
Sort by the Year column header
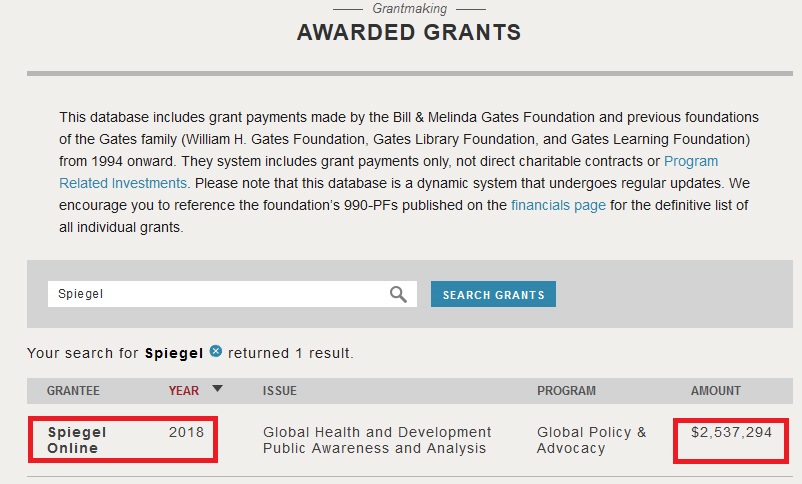(184, 391)
